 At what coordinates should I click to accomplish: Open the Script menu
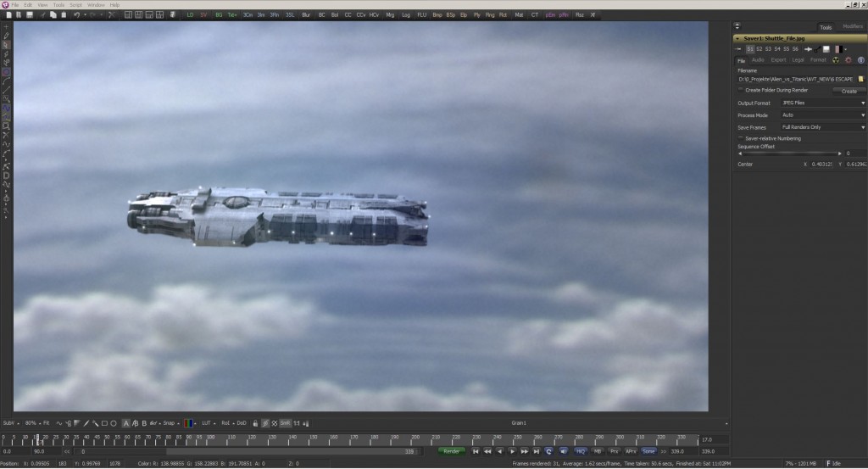coord(75,4)
